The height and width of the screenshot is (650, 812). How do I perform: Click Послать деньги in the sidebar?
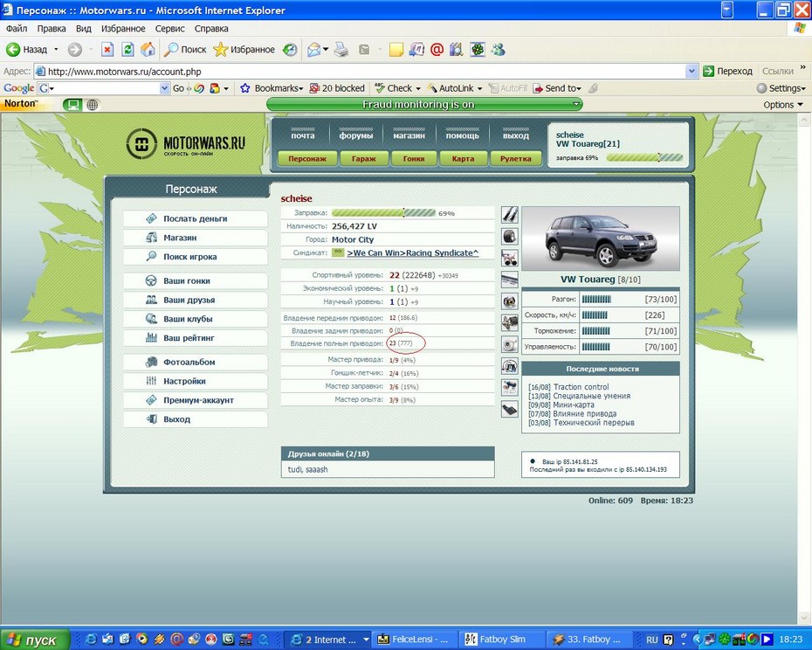pos(196,218)
